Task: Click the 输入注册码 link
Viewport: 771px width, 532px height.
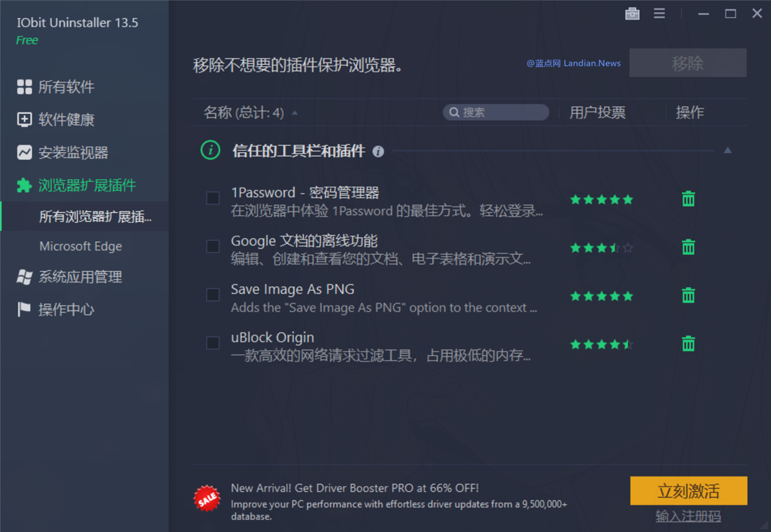Action: pos(688,516)
